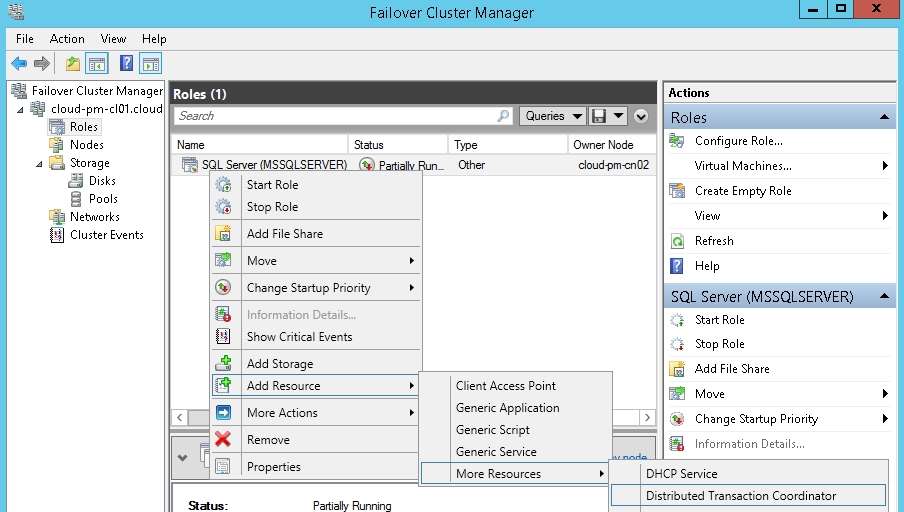
Task: Click the SQL Server role row icon
Action: click(190, 165)
